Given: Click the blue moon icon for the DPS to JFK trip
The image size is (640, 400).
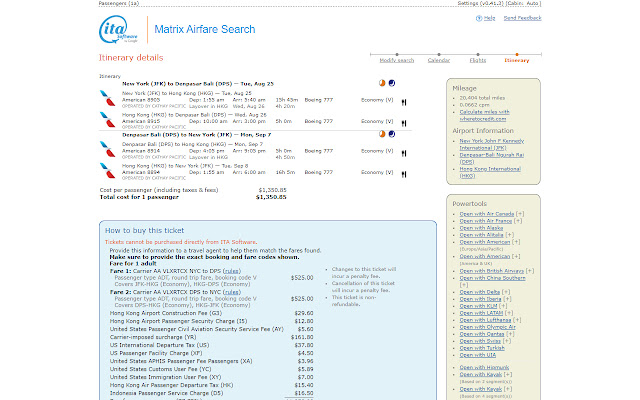Looking at the screenshot, I should [392, 134].
